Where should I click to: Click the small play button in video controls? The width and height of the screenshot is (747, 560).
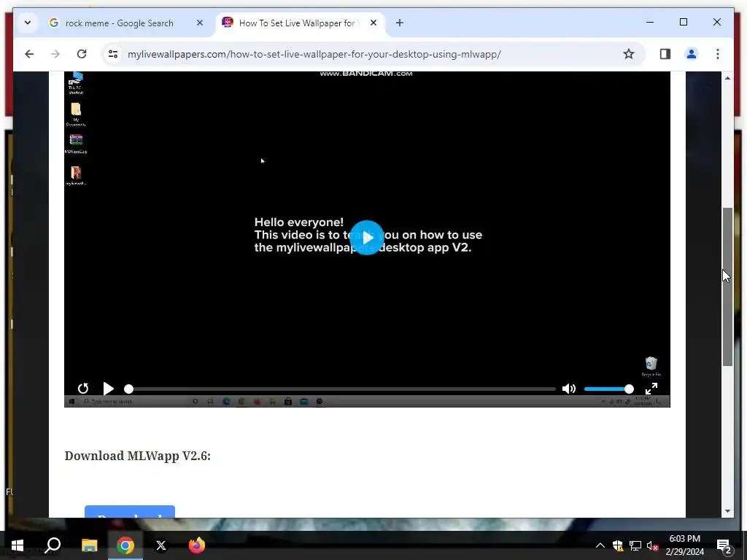[x=108, y=389]
